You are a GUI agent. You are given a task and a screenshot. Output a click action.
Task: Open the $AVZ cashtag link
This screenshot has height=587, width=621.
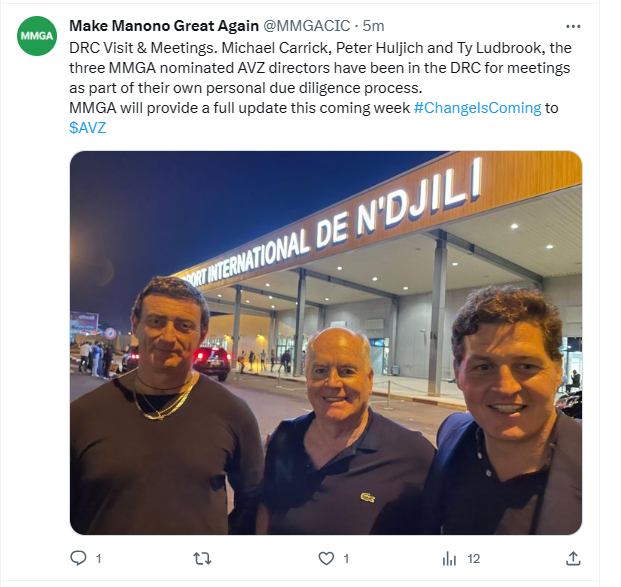[x=88, y=128]
